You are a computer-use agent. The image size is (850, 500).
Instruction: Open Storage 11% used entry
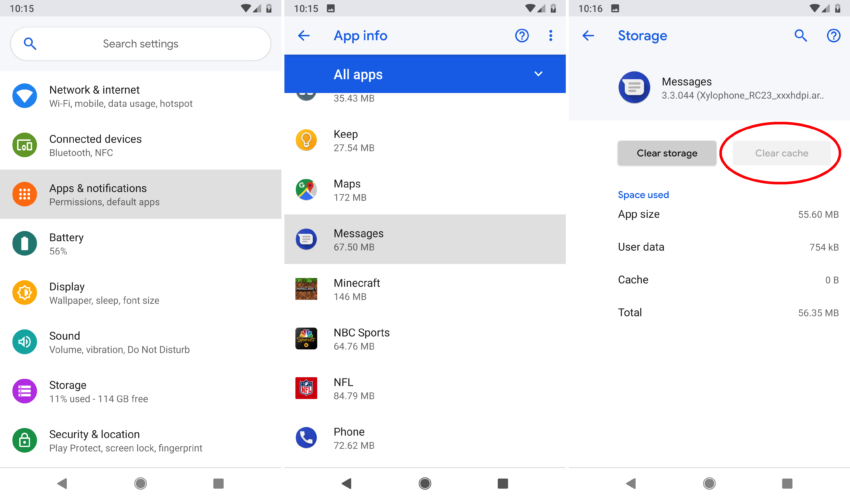click(x=140, y=391)
